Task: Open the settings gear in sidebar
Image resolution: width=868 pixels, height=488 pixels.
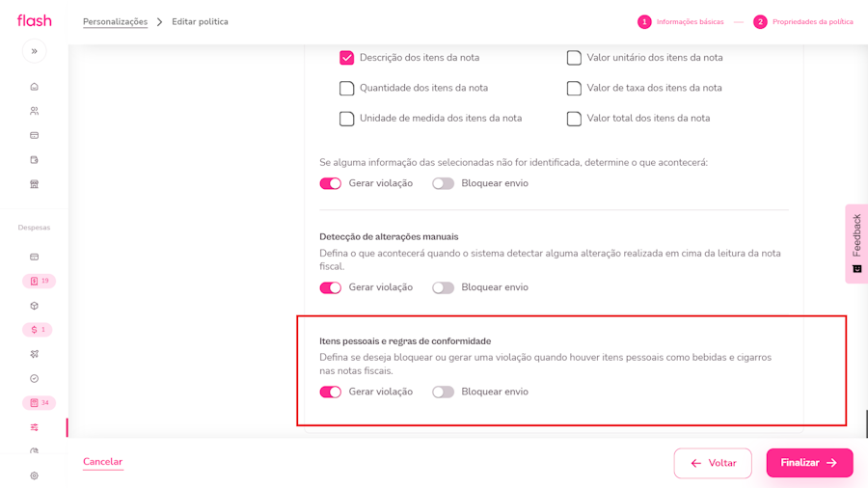Action: (x=34, y=475)
